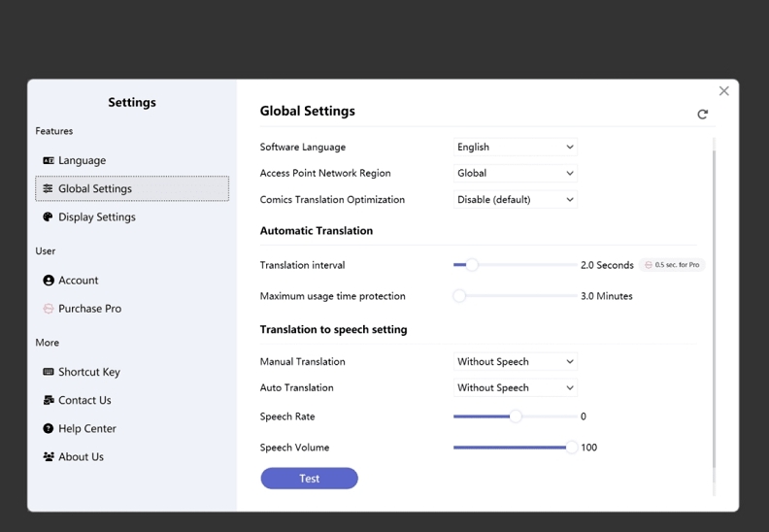
Task: Open the Manual Translation speech dropdown
Action: (516, 362)
